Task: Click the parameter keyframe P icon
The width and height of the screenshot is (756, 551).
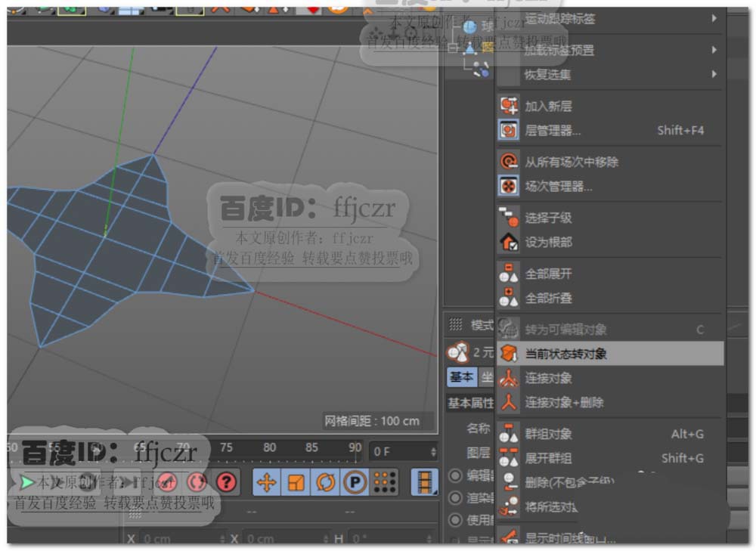Action: (354, 482)
